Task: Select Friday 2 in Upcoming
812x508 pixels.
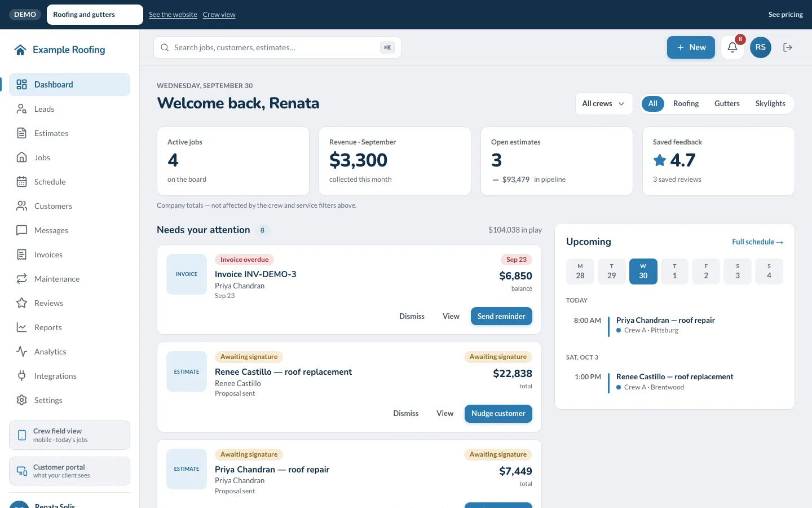Action: click(706, 271)
